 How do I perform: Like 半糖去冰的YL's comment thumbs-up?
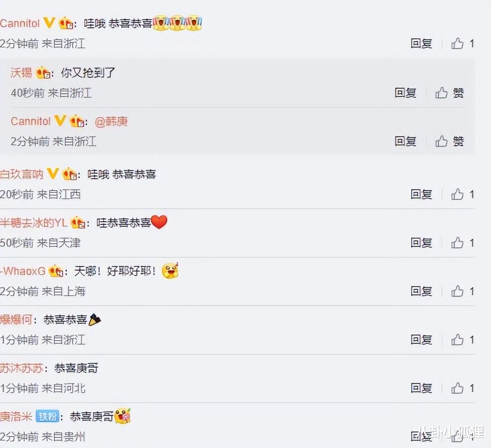(457, 243)
